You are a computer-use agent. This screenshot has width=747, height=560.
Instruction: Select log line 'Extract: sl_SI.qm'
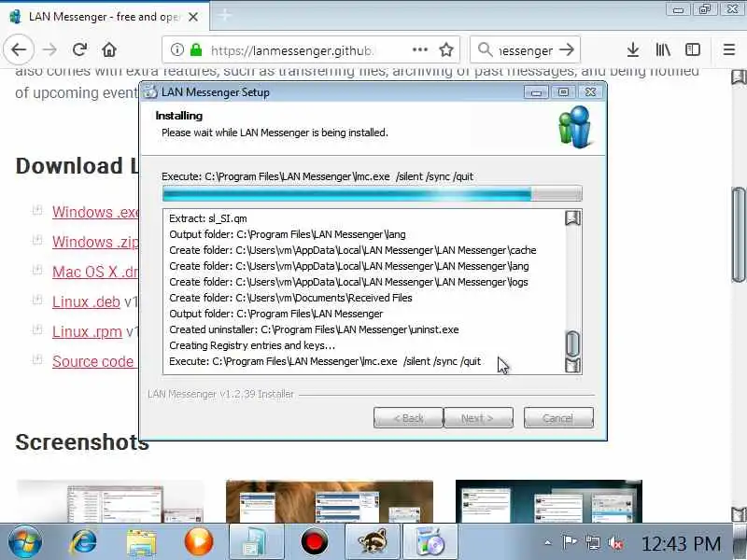click(x=207, y=218)
